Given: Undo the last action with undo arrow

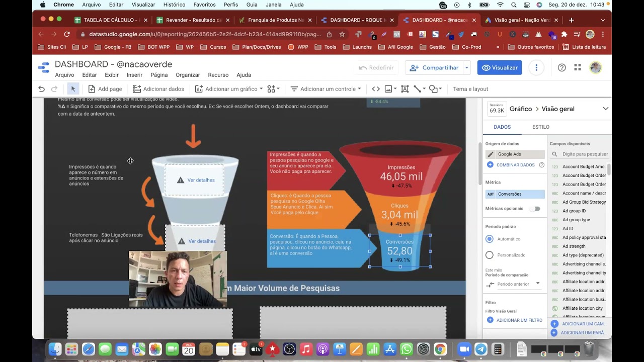Looking at the screenshot, I should (x=41, y=89).
